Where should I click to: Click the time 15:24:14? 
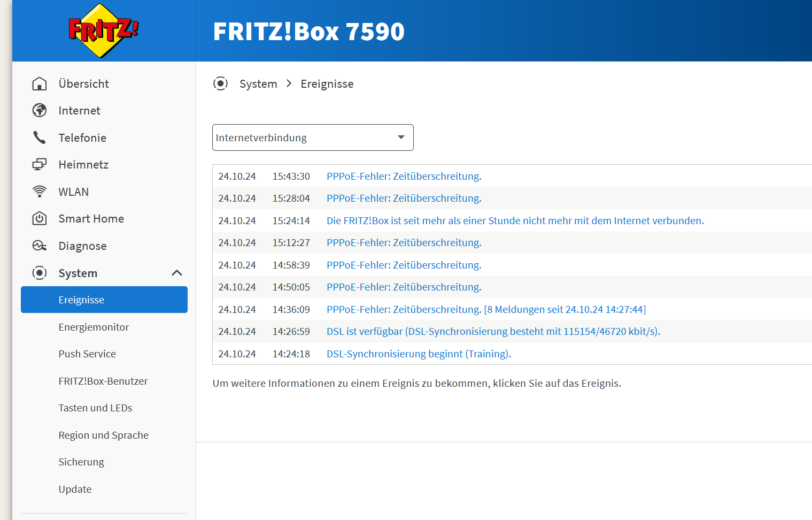tap(291, 220)
